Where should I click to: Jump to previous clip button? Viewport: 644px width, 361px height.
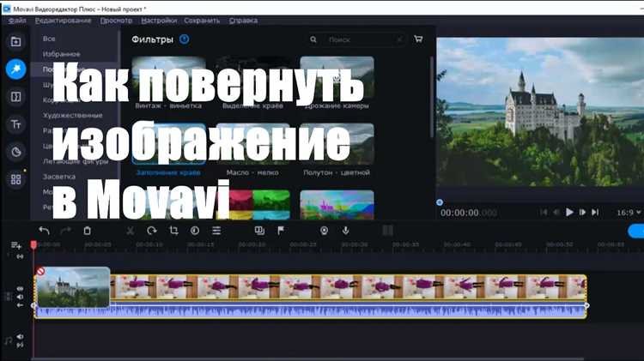click(x=544, y=212)
